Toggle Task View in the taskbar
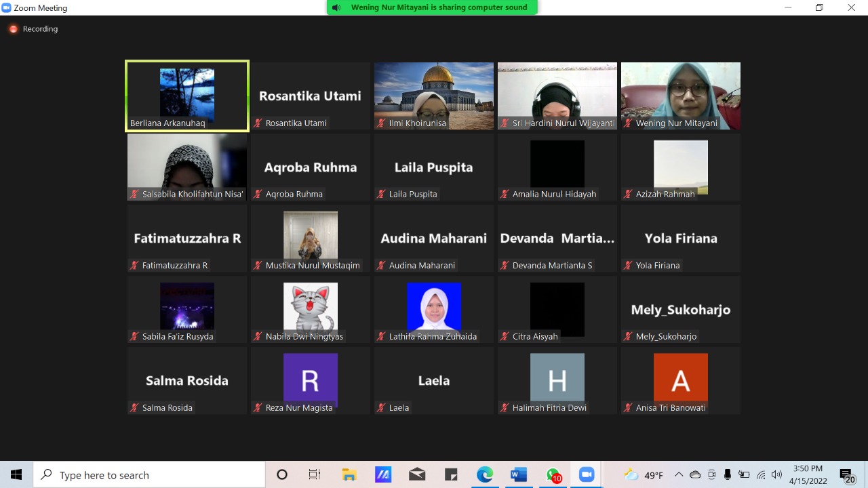 click(315, 475)
